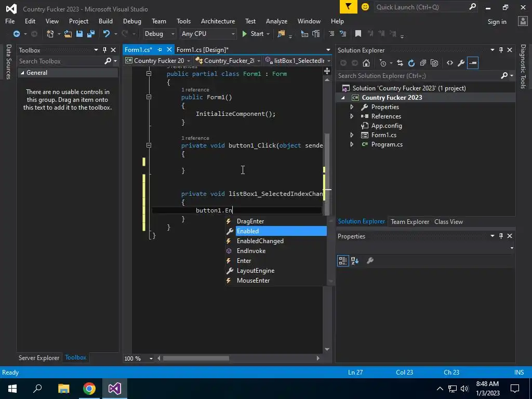Click the Home icon in Solution Explorer
The image size is (532, 399).
tap(366, 63)
